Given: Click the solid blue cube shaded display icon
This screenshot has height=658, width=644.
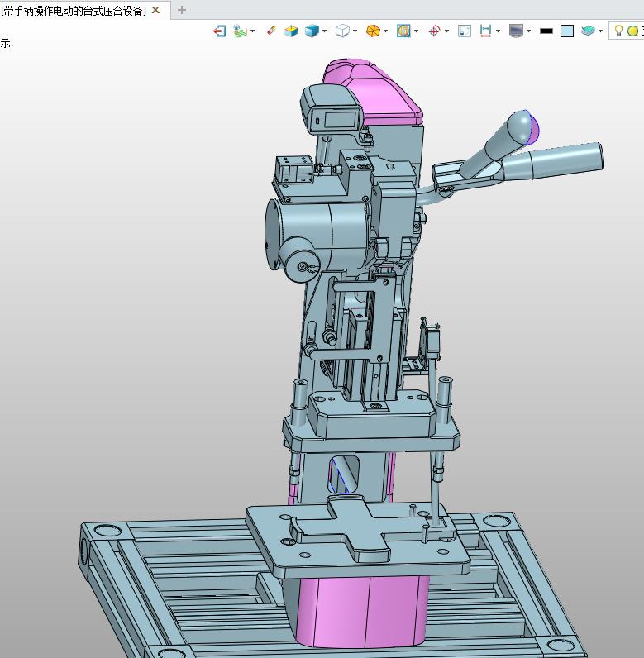Looking at the screenshot, I should tap(312, 31).
